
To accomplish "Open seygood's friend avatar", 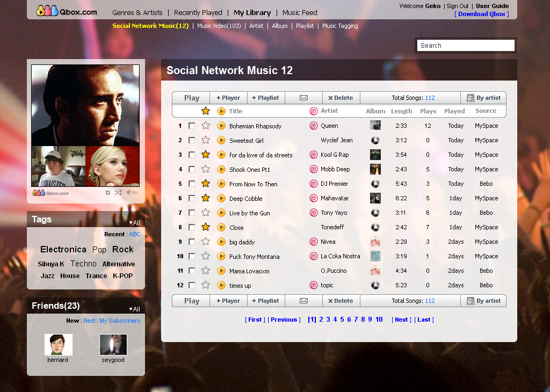I will [113, 344].
